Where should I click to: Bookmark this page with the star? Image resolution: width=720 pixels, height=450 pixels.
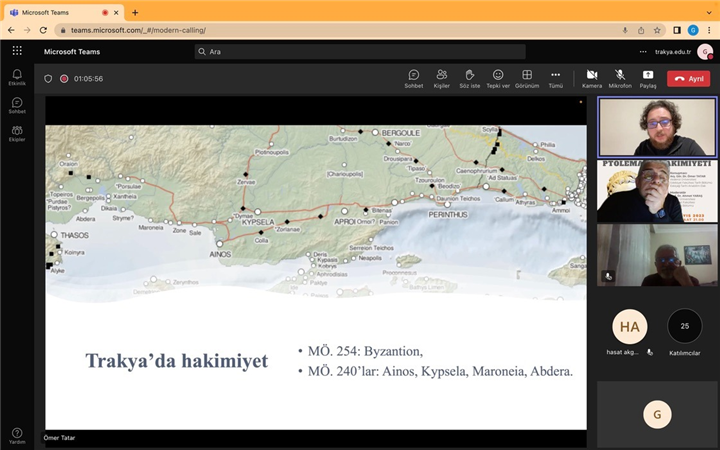coord(657,30)
